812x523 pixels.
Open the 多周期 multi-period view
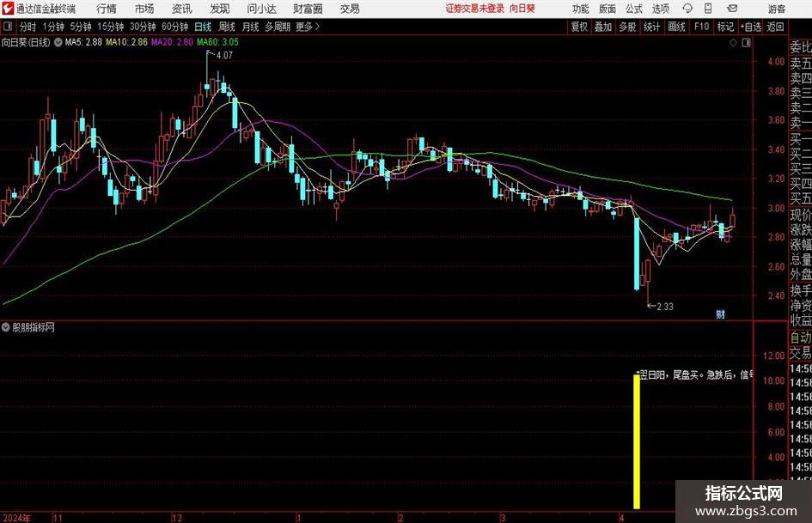[278, 27]
